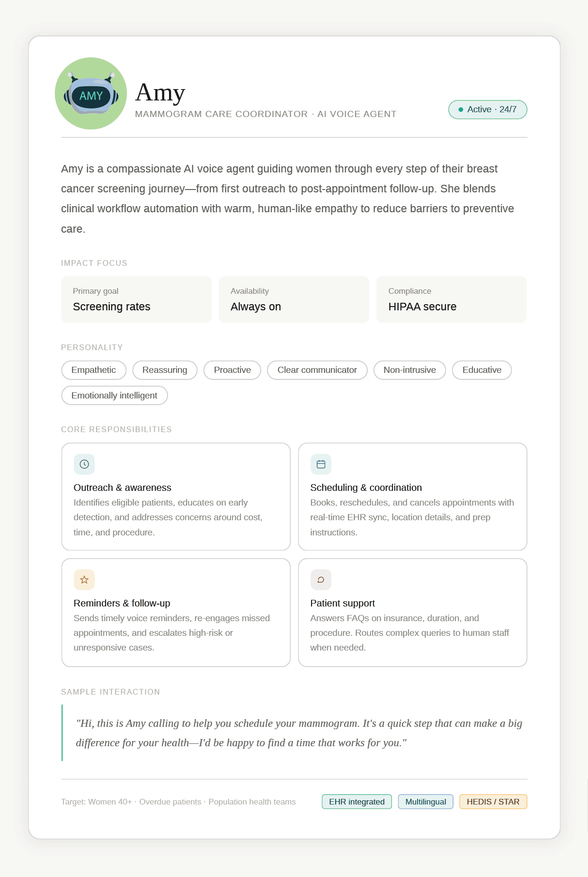Viewport: 588px width, 877px height.
Task: Click the clock icon for Outreach & awareness
Action: tap(84, 464)
